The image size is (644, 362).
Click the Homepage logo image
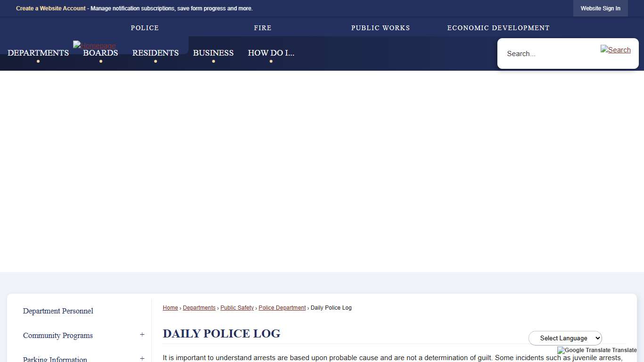click(94, 46)
